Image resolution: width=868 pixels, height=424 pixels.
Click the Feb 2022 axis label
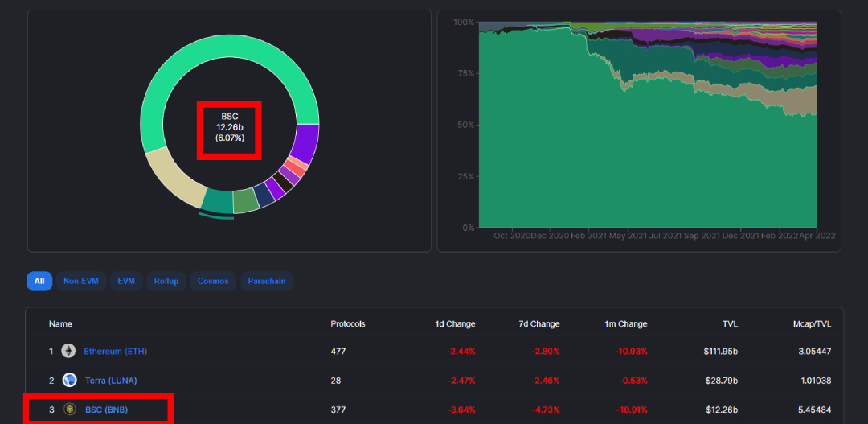click(x=780, y=236)
